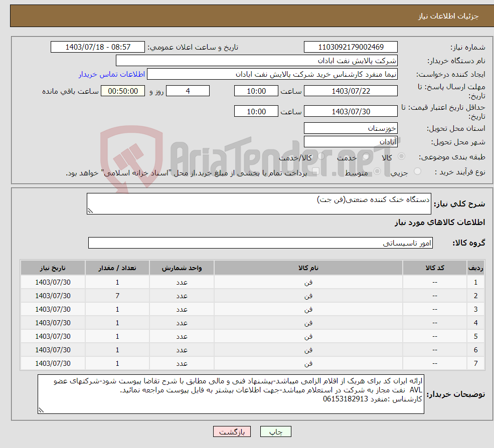This screenshot has width=494, height=448.
Task: Select the کالا/خدمت radio button
Action: [x=321, y=156]
